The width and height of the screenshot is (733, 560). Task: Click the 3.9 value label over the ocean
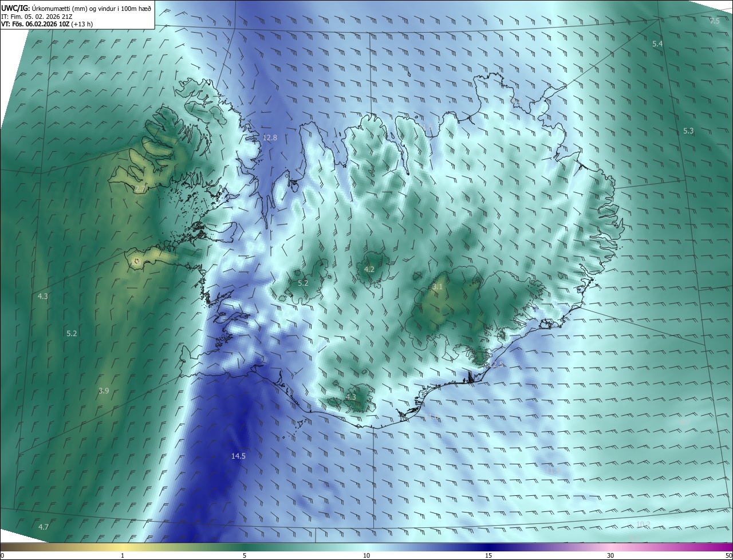pos(104,391)
